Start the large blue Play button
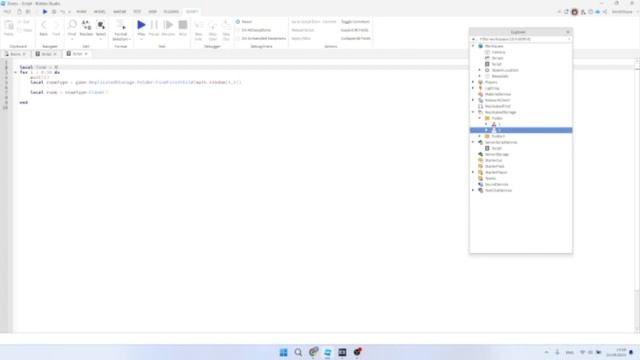 coord(141,25)
